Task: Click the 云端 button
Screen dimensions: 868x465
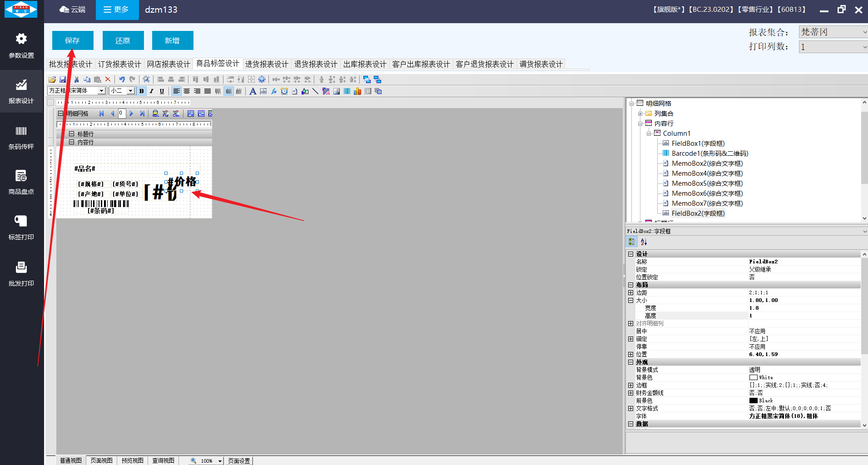Action: pos(73,10)
